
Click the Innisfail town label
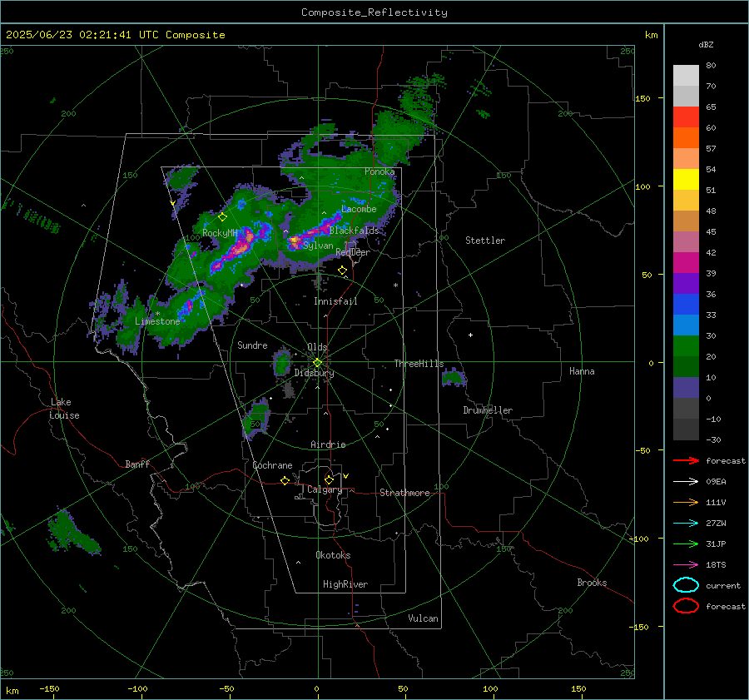pos(335,301)
